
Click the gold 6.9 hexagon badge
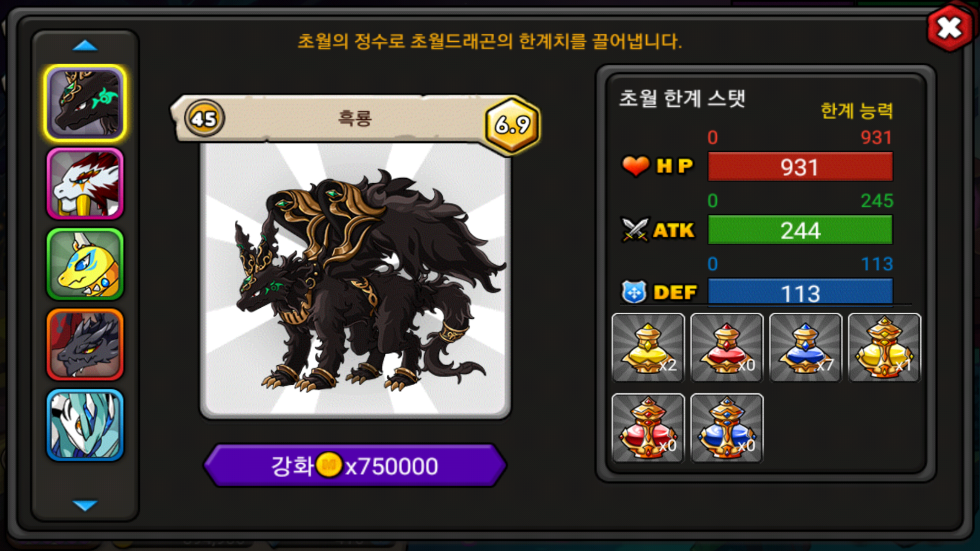pos(513,125)
